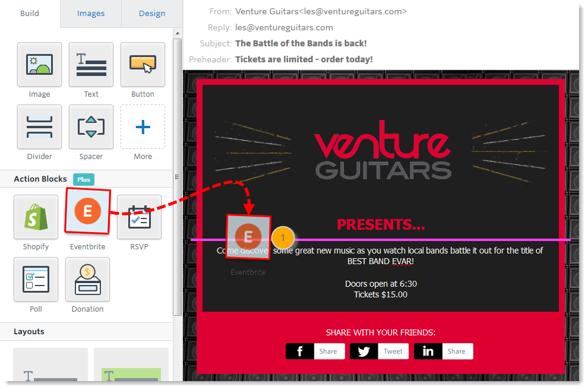588x390 pixels.
Task: Click the 'Tickets $15.00' text
Action: pyautogui.click(x=381, y=295)
